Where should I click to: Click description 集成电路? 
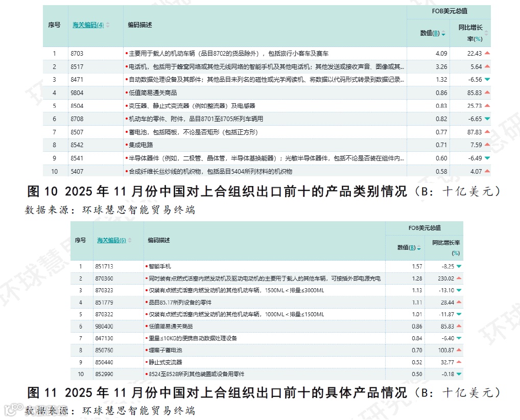point(140,145)
